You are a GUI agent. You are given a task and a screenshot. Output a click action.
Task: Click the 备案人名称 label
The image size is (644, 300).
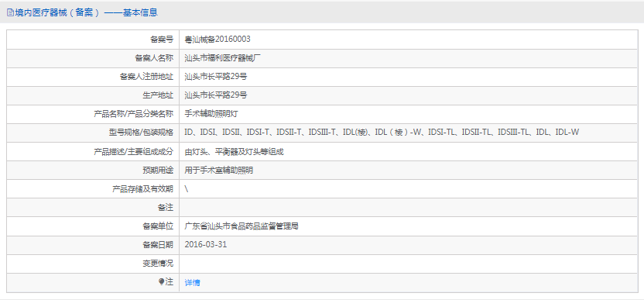(x=154, y=58)
